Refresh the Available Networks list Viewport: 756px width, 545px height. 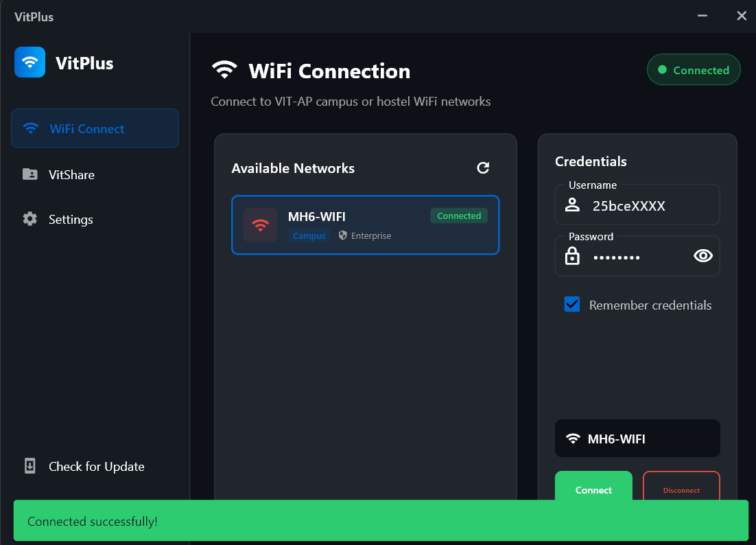(x=483, y=168)
